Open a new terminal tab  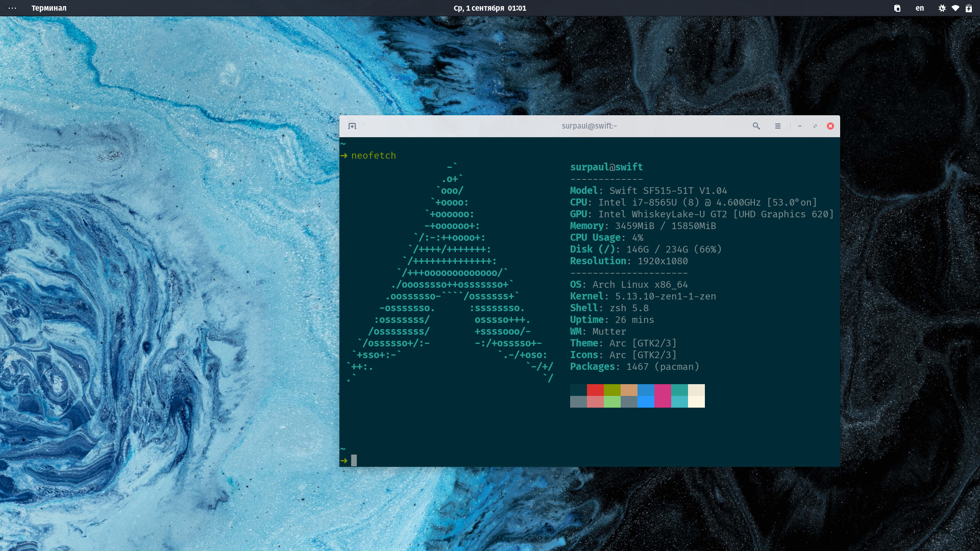point(352,126)
